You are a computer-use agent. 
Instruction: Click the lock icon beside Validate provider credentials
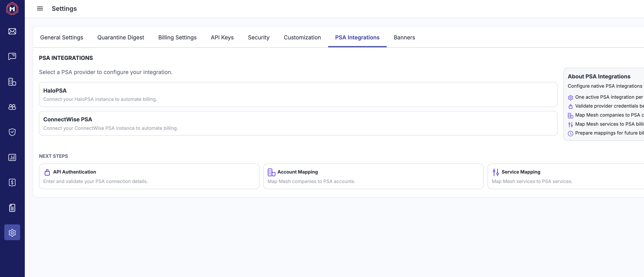click(x=571, y=106)
